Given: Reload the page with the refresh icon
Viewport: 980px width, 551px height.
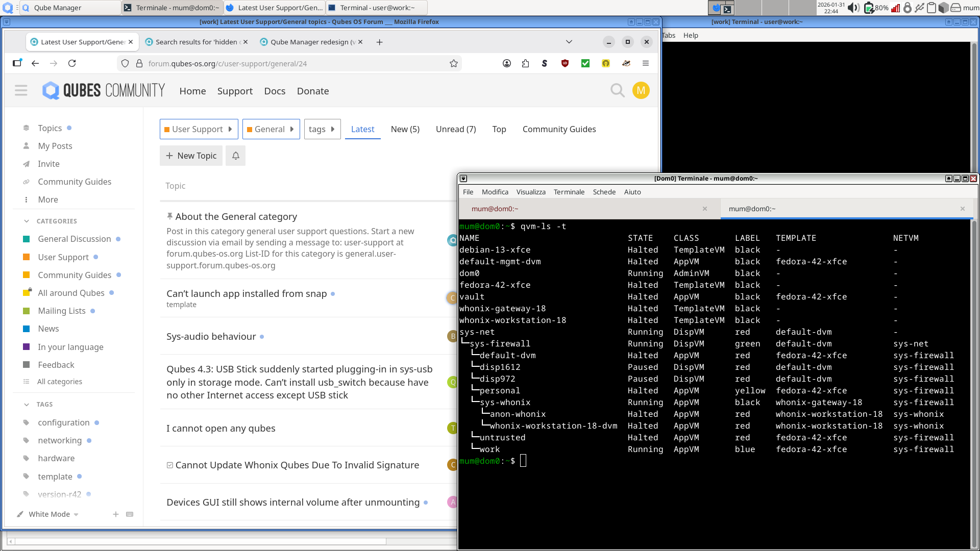Looking at the screenshot, I should 72,63.
